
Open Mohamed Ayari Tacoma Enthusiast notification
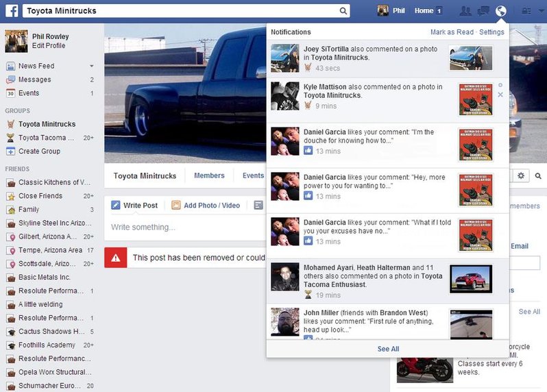click(x=387, y=281)
